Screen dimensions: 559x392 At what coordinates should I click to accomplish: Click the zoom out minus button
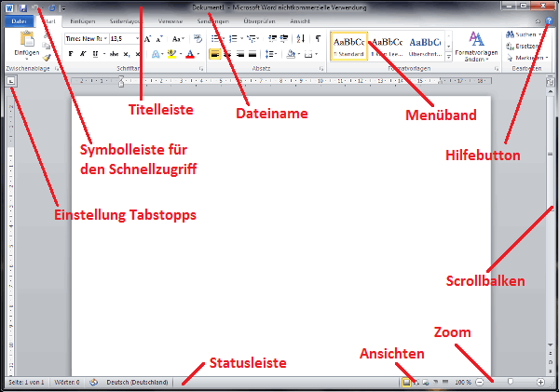[480, 383]
